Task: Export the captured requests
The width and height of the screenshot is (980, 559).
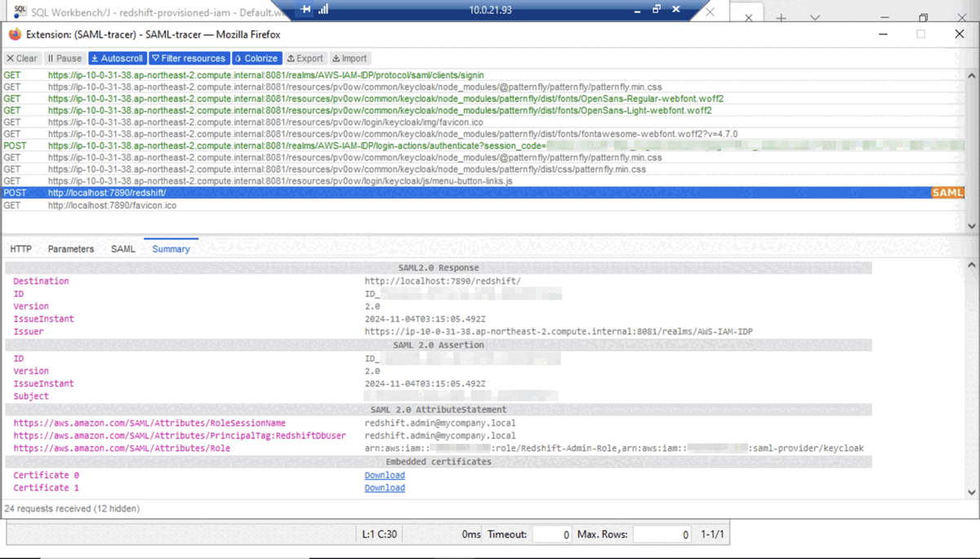Action: point(305,58)
